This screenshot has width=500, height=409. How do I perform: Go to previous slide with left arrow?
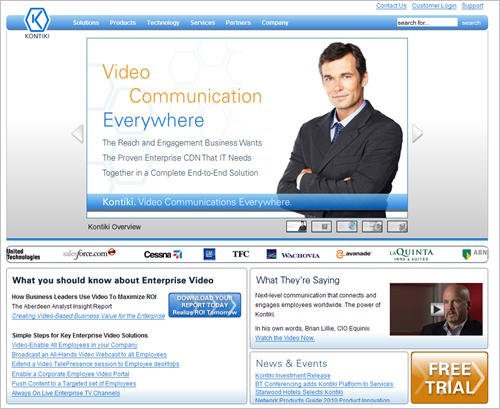click(78, 134)
